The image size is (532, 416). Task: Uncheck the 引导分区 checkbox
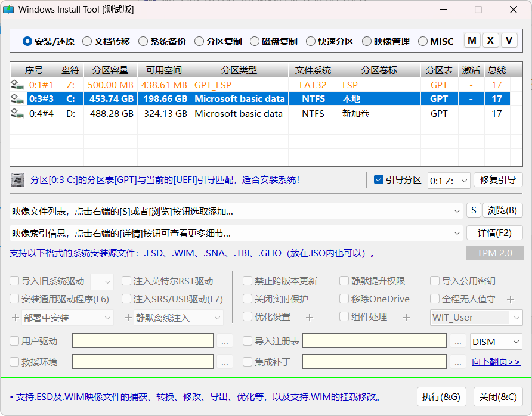[378, 179]
